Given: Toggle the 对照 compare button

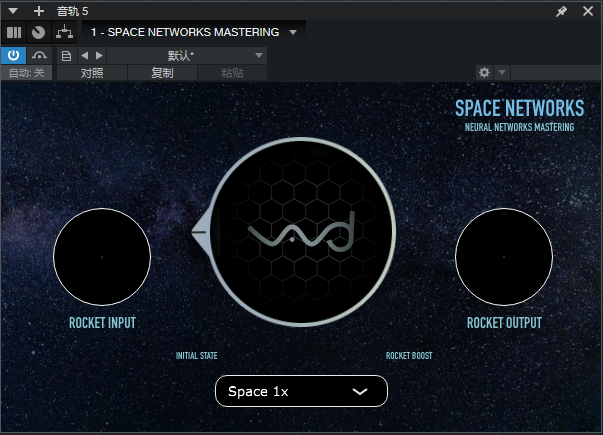Looking at the screenshot, I should tap(92, 73).
